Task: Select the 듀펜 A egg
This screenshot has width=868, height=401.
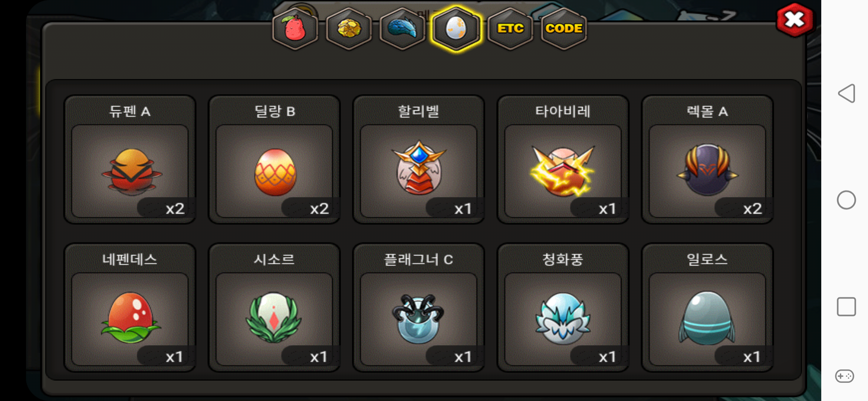Action: point(130,160)
